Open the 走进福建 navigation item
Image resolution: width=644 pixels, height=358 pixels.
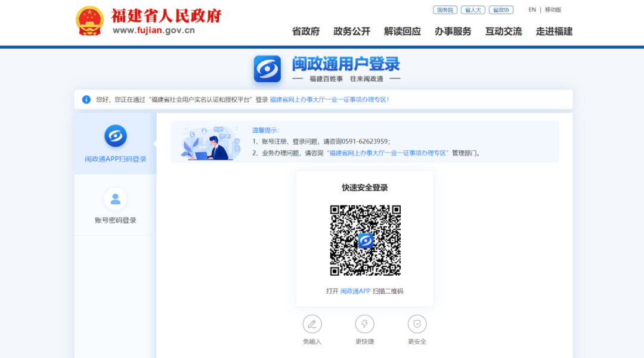tap(554, 32)
